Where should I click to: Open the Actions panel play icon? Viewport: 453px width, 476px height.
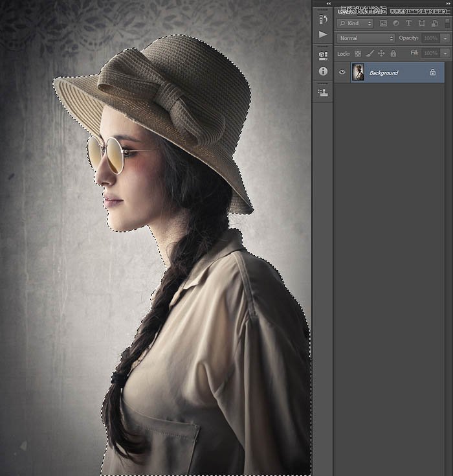coord(323,34)
